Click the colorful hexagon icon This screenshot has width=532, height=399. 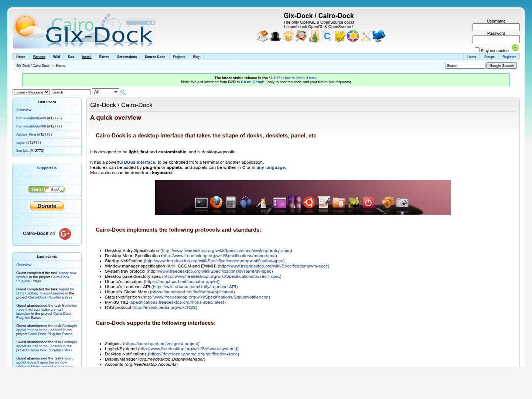353,36
